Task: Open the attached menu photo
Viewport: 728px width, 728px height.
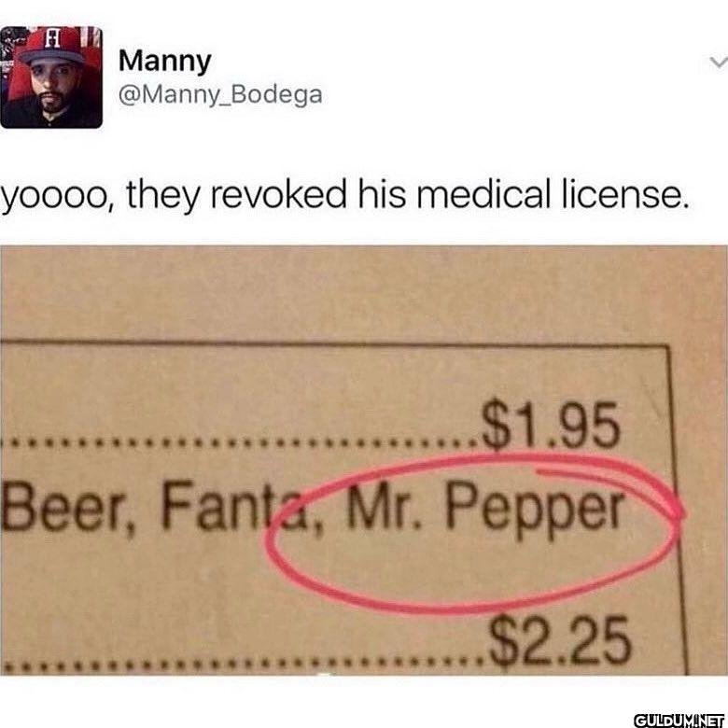Action: coord(364,460)
